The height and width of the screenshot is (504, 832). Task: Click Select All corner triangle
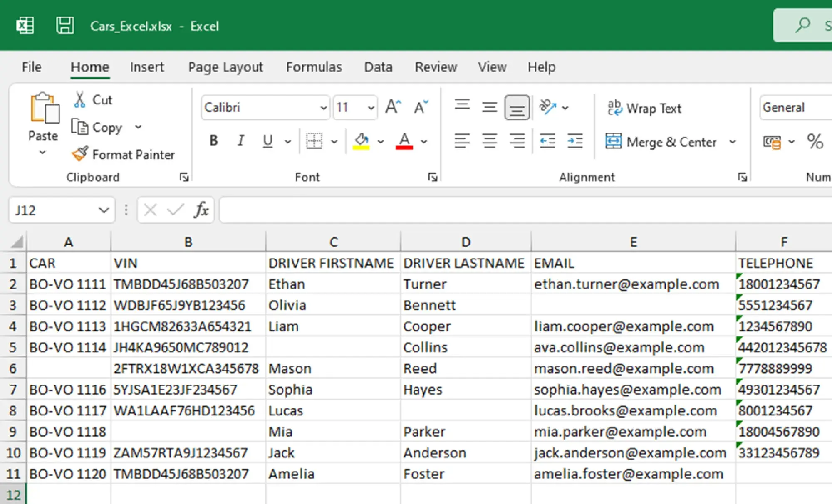point(17,242)
